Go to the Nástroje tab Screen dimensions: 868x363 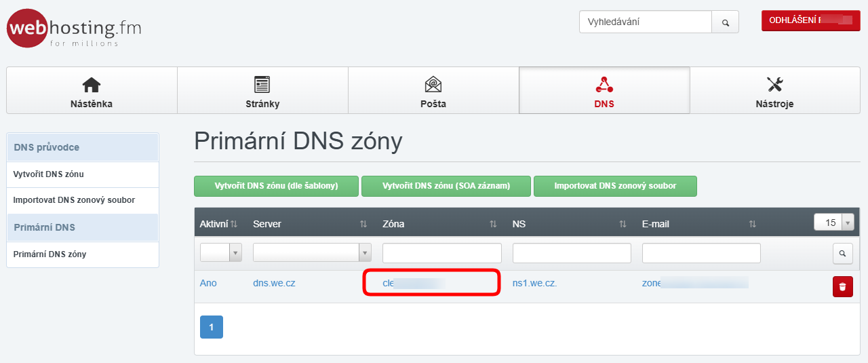click(x=774, y=90)
